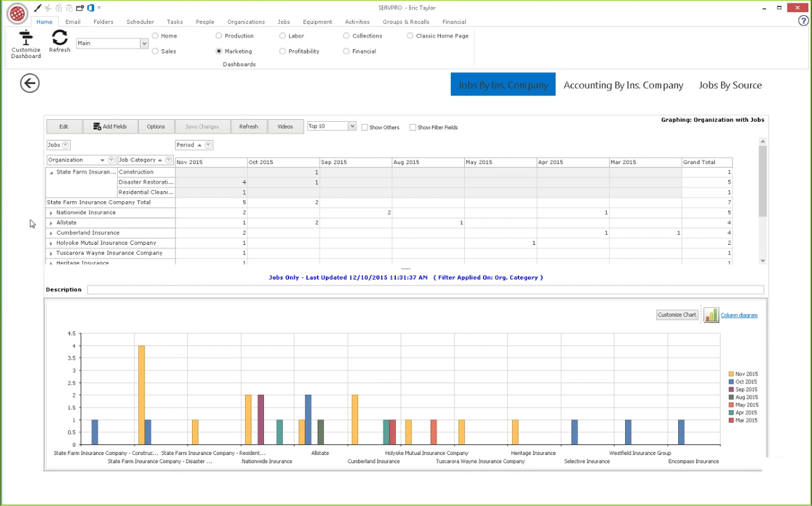Click the scissors cut icon
The width and height of the screenshot is (812, 506).
click(48, 8)
